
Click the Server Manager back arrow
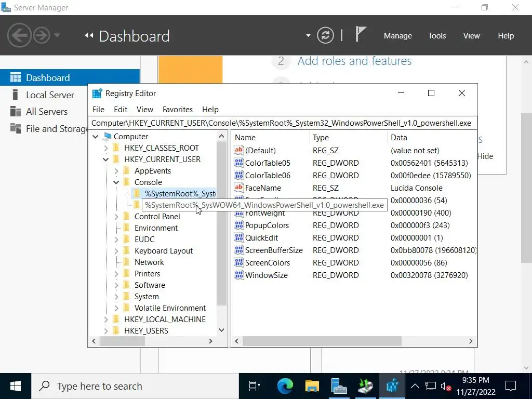coord(19,35)
